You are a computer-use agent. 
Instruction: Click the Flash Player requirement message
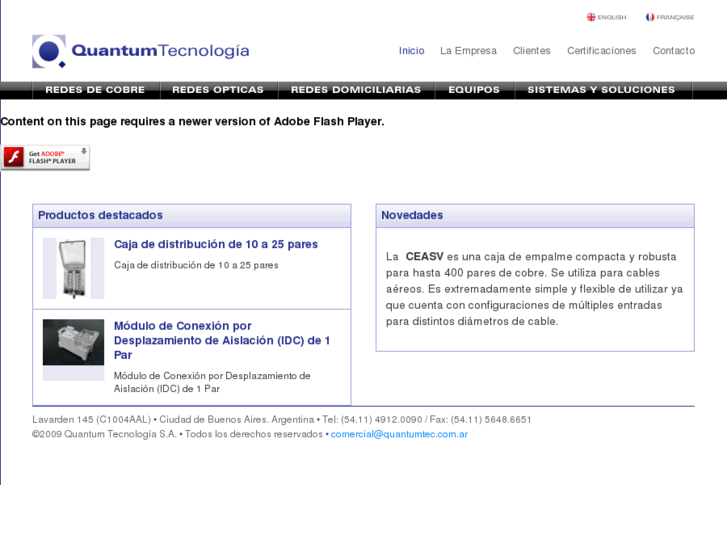[192, 122]
